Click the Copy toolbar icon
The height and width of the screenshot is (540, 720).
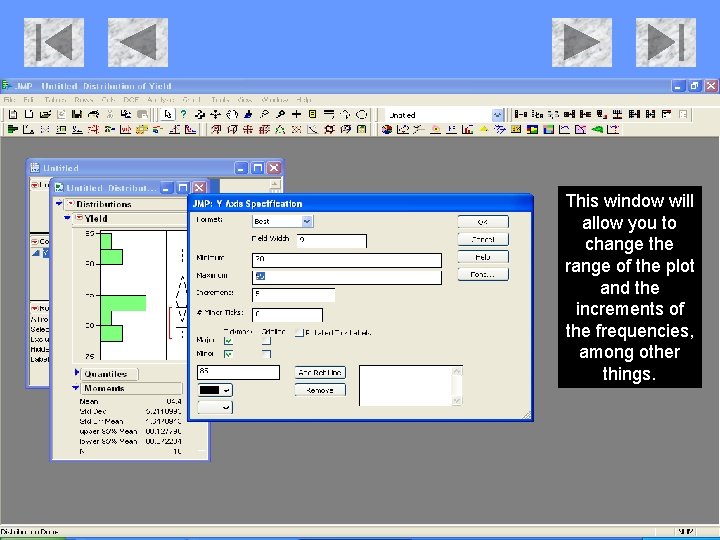coord(125,114)
